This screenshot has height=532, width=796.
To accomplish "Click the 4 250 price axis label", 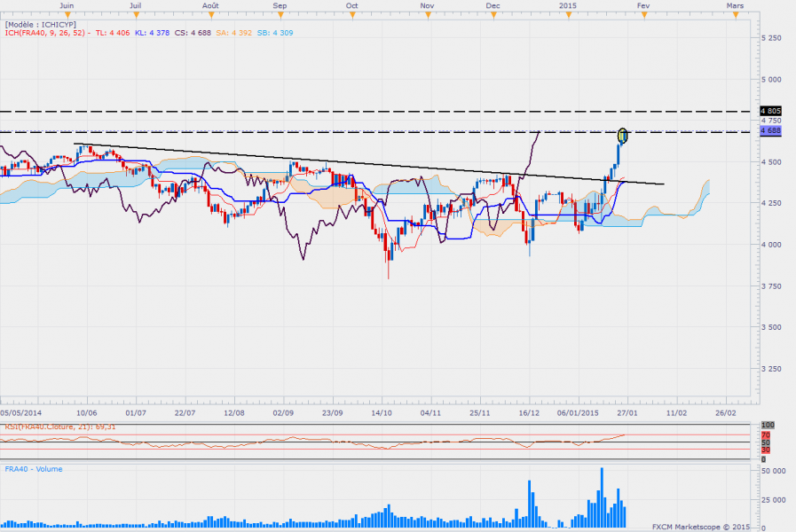I will 772,203.
